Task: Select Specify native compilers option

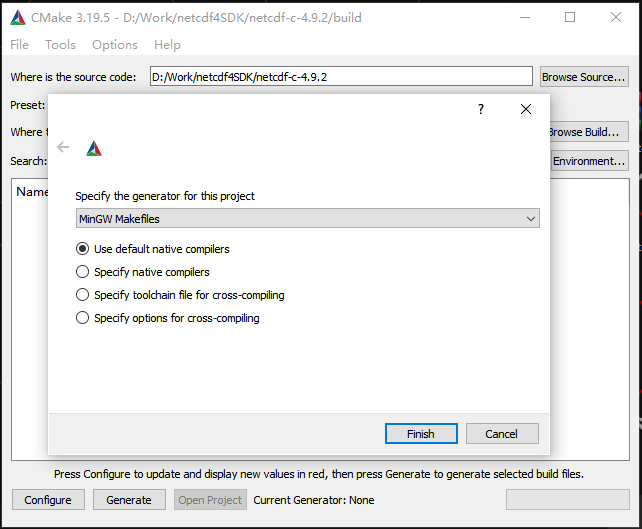Action: point(142,272)
